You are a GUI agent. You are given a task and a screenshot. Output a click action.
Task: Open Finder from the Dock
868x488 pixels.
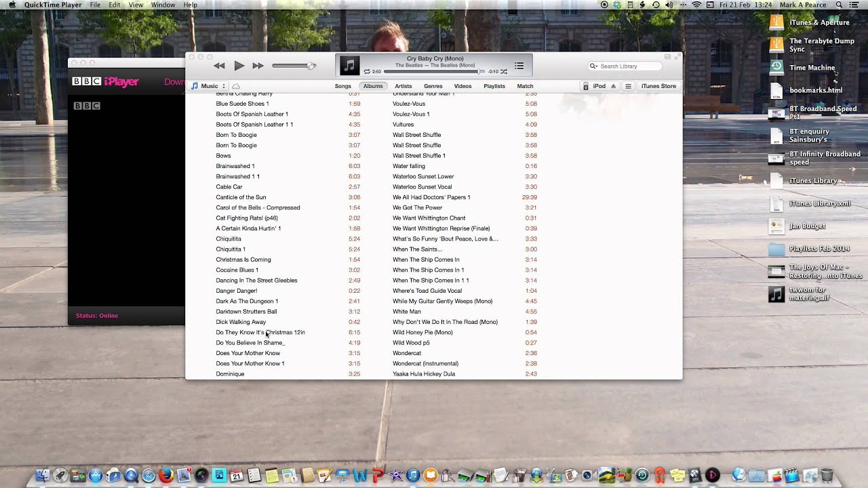(x=42, y=475)
